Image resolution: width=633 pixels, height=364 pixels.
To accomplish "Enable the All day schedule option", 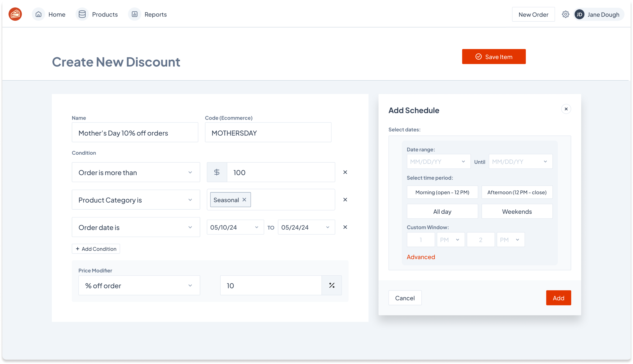I will point(442,211).
